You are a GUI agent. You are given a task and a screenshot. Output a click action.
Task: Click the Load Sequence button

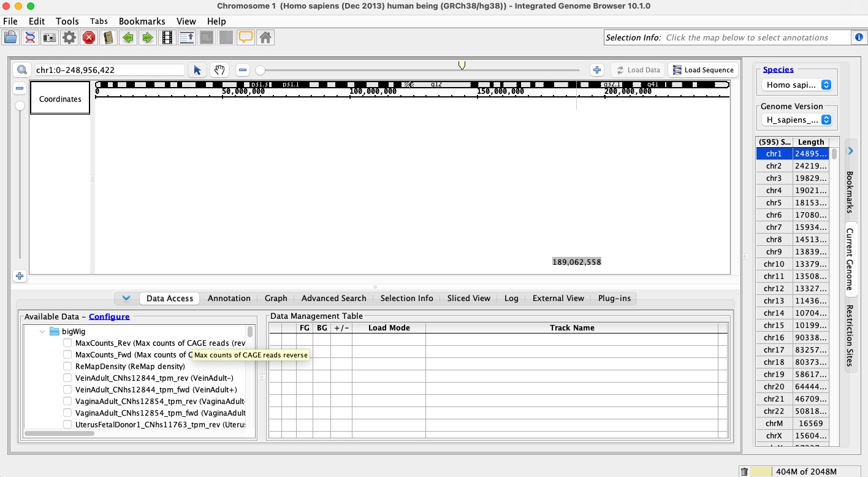click(702, 70)
